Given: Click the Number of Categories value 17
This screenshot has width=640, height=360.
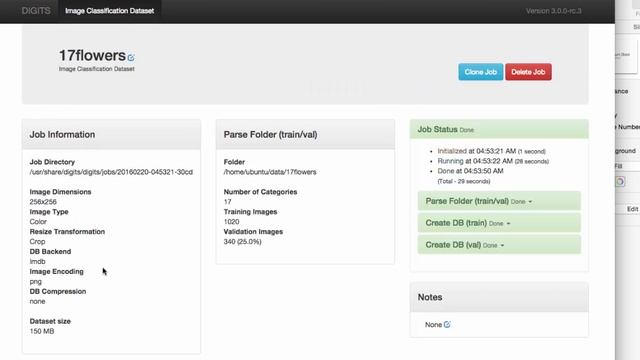Looking at the screenshot, I should pos(227,202).
